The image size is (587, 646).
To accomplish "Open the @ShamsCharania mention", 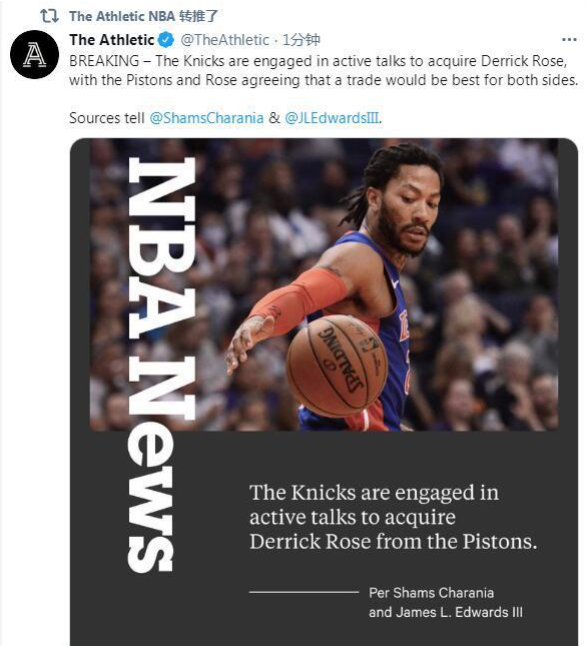I will point(206,118).
